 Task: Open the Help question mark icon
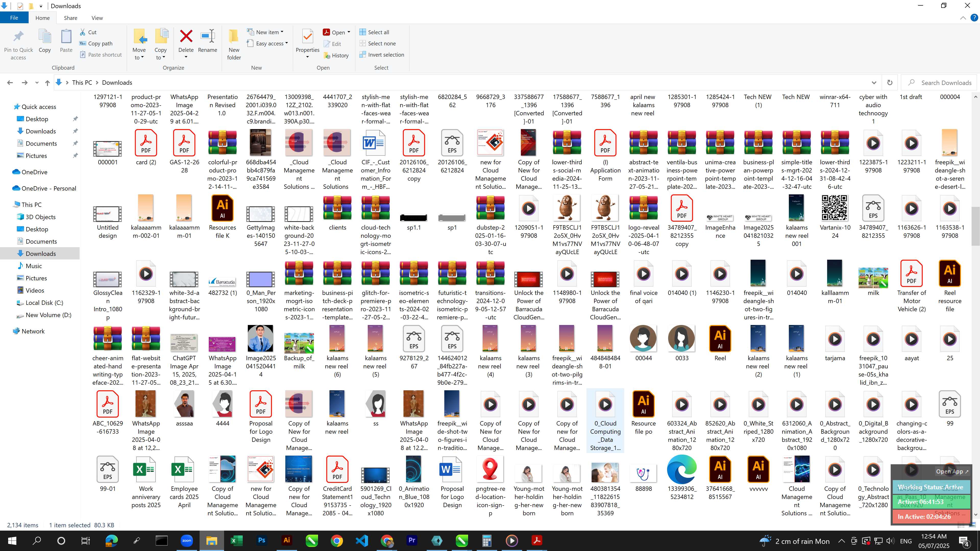(974, 18)
